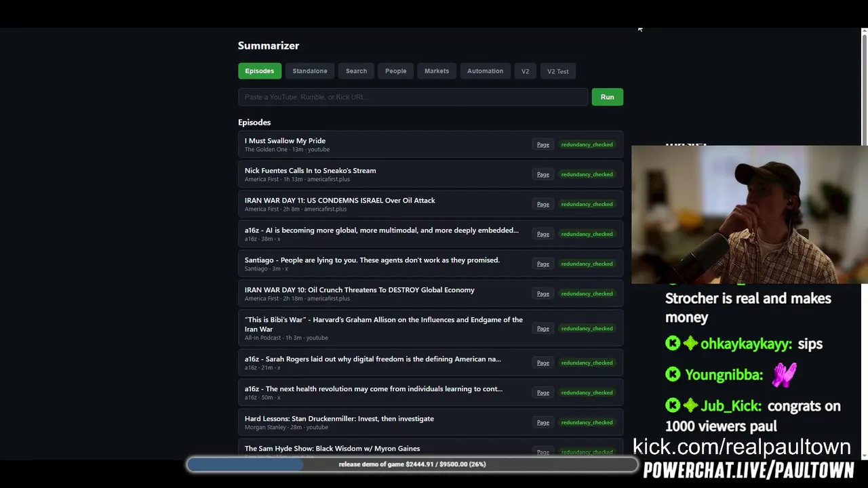Select This is Bibi's War episode title
This screenshot has width=868, height=488.
click(384, 324)
